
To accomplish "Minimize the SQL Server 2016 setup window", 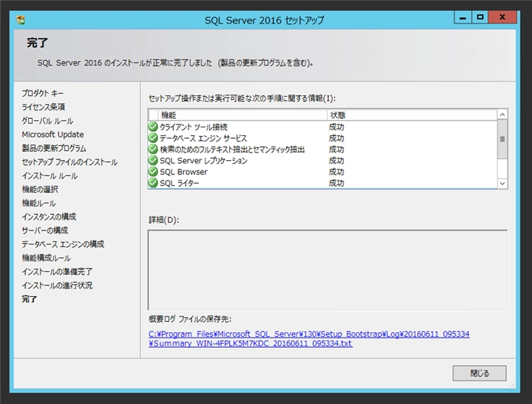I will pyautogui.click(x=463, y=17).
